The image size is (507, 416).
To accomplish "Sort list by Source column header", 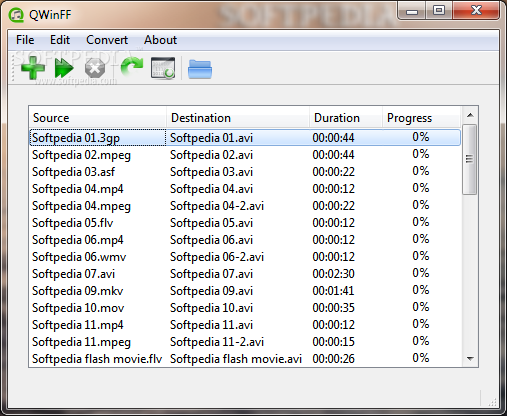I will click(97, 118).
